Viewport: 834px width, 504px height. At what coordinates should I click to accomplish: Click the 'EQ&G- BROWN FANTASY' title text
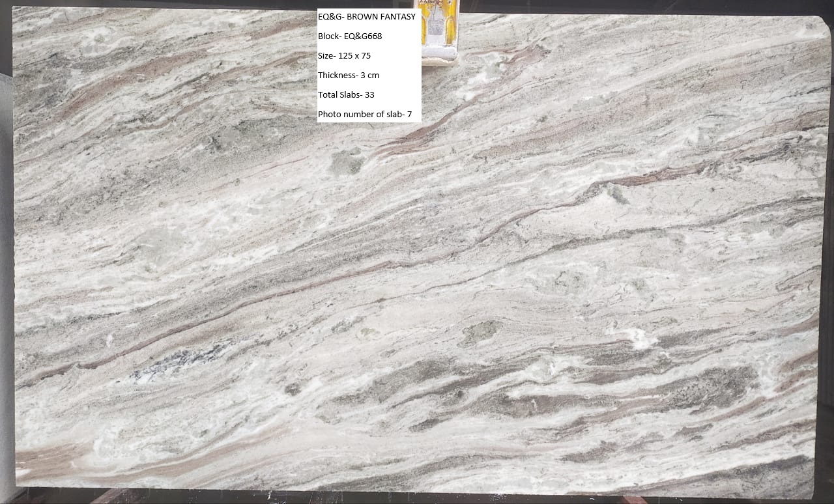366,17
